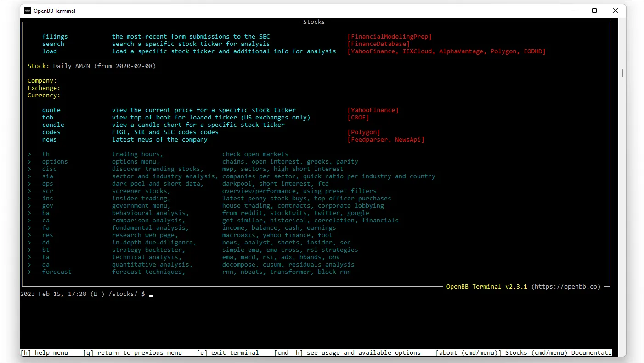Click the vertical scrollbar thumb
The height and width of the screenshot is (363, 644).
pyautogui.click(x=622, y=73)
